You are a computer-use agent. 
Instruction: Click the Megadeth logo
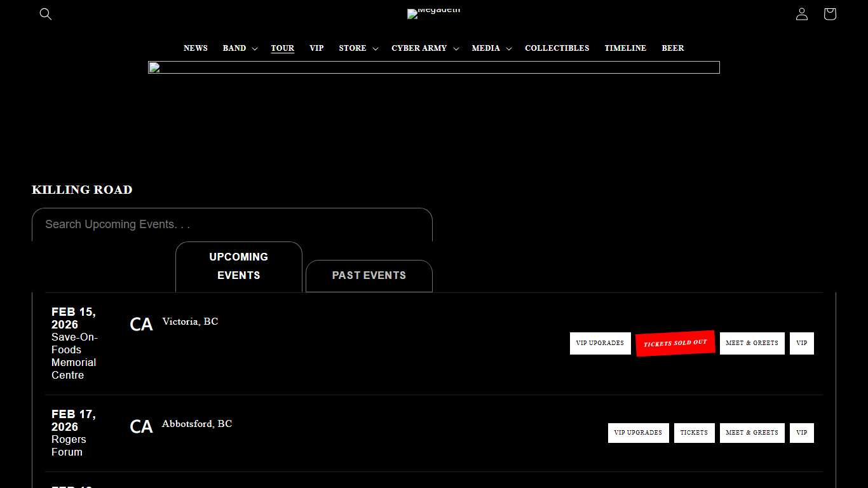(434, 13)
